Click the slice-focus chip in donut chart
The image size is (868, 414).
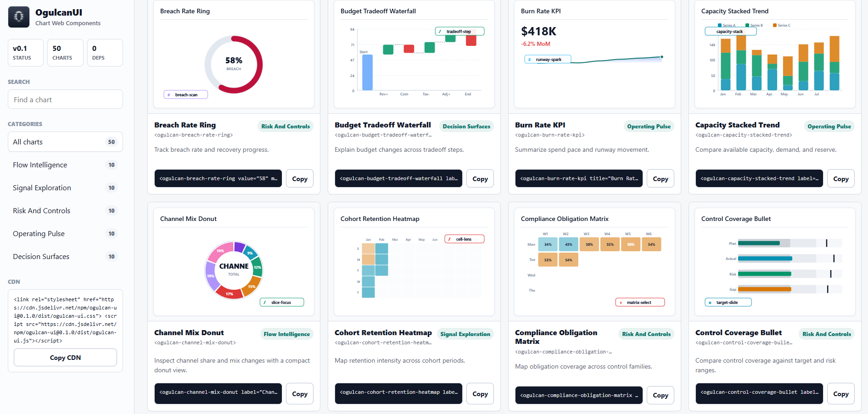click(x=282, y=302)
